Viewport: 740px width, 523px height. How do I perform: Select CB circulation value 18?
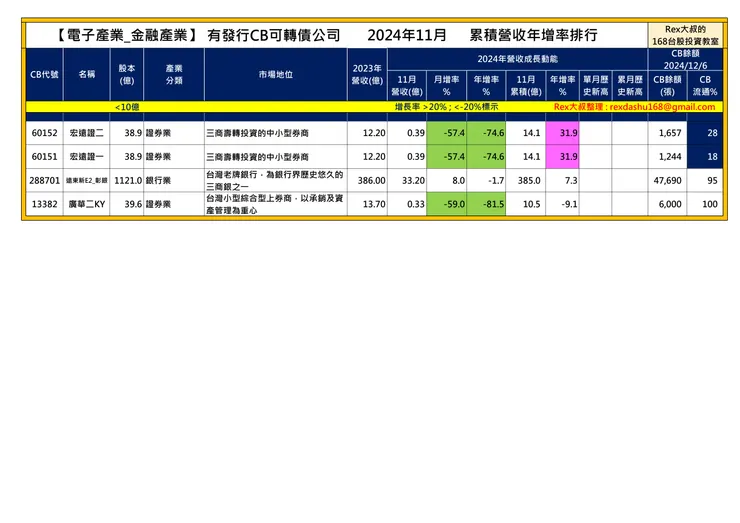(x=705, y=157)
